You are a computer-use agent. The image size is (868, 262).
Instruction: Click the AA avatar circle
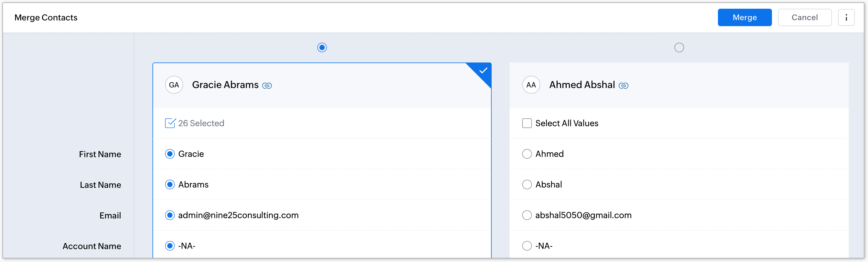pyautogui.click(x=531, y=85)
